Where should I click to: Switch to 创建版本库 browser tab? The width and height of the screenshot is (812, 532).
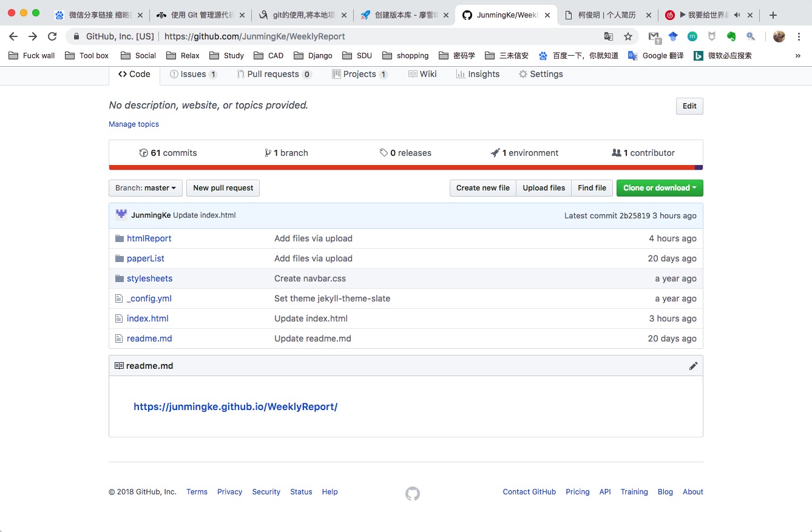404,15
